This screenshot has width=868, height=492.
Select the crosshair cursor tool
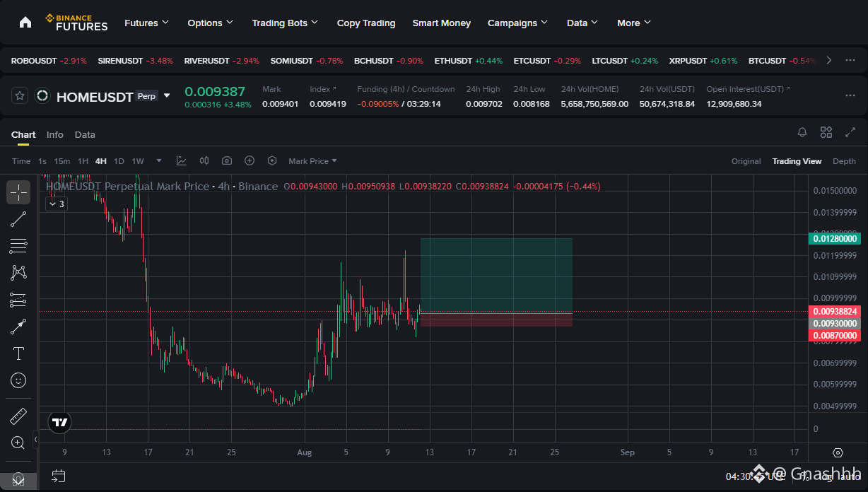point(18,192)
